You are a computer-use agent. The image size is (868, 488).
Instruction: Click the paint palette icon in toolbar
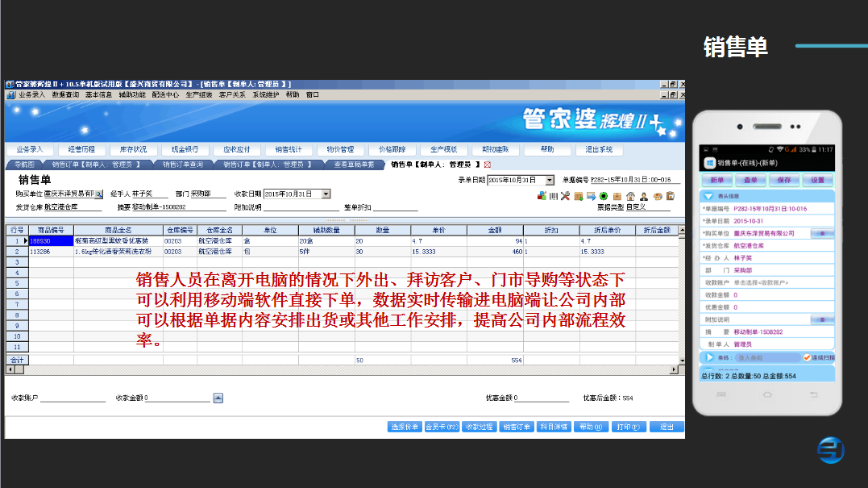[658, 196]
